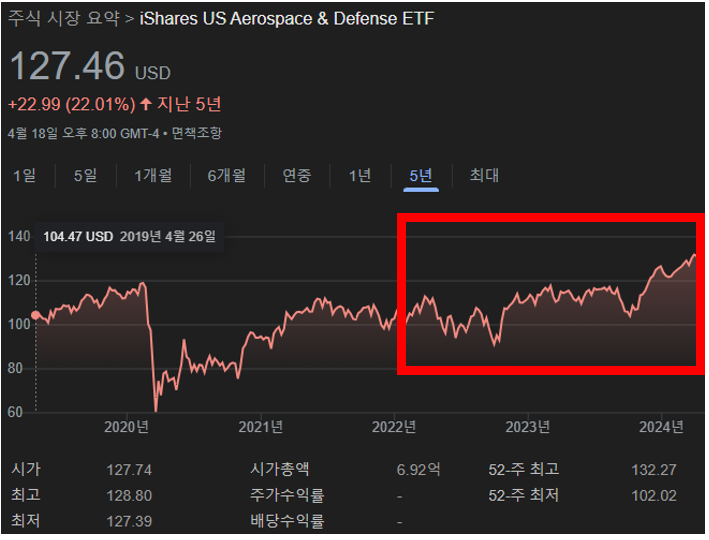This screenshot has height=540, width=709.
Task: Select the 5일 range tab
Action: click(x=85, y=175)
